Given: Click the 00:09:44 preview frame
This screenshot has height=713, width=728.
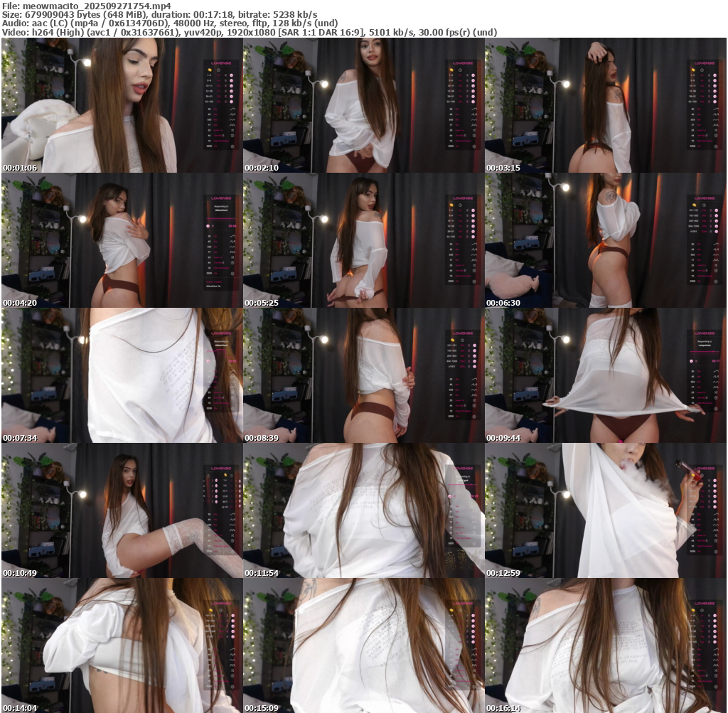Looking at the screenshot, I should click(605, 375).
